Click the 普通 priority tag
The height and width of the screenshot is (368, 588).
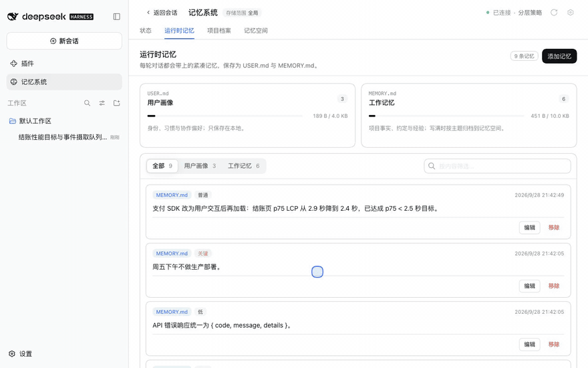(203, 195)
